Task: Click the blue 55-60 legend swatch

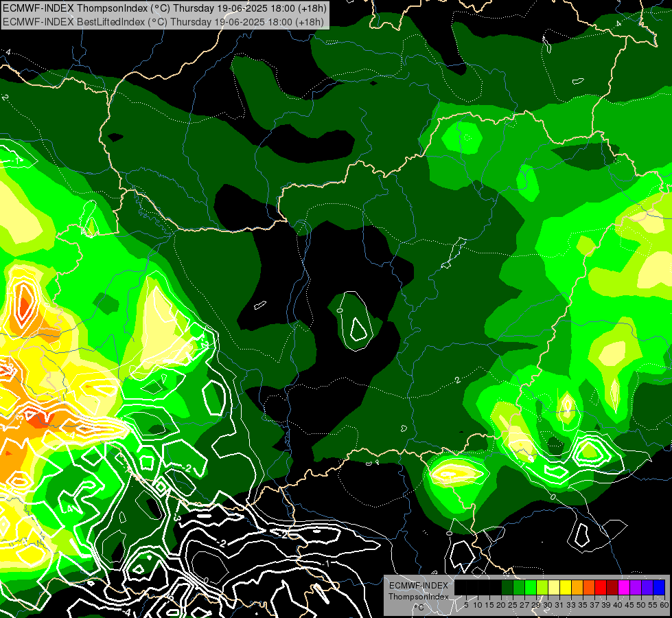Action: (x=659, y=587)
